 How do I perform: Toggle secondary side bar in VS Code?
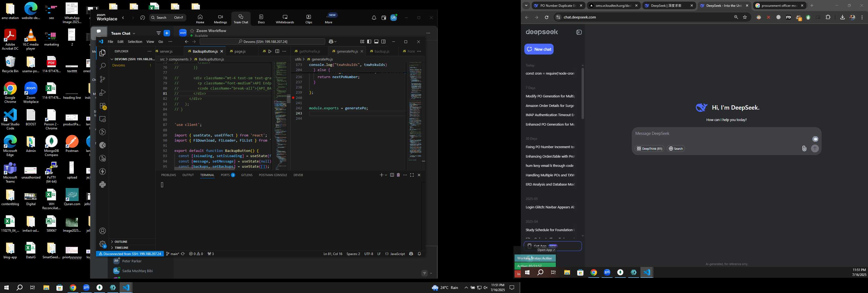pos(383,42)
